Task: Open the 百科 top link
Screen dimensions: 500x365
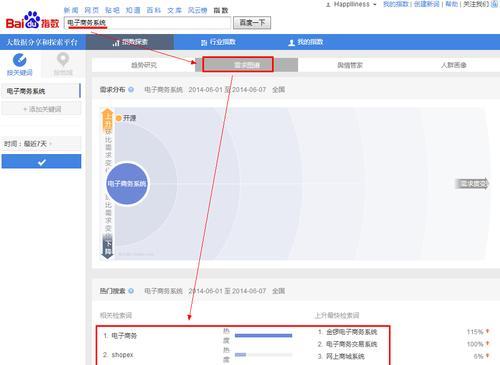Action: click(x=154, y=10)
